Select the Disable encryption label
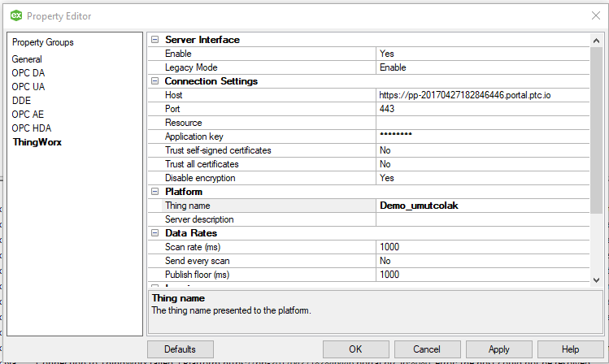 (200, 178)
